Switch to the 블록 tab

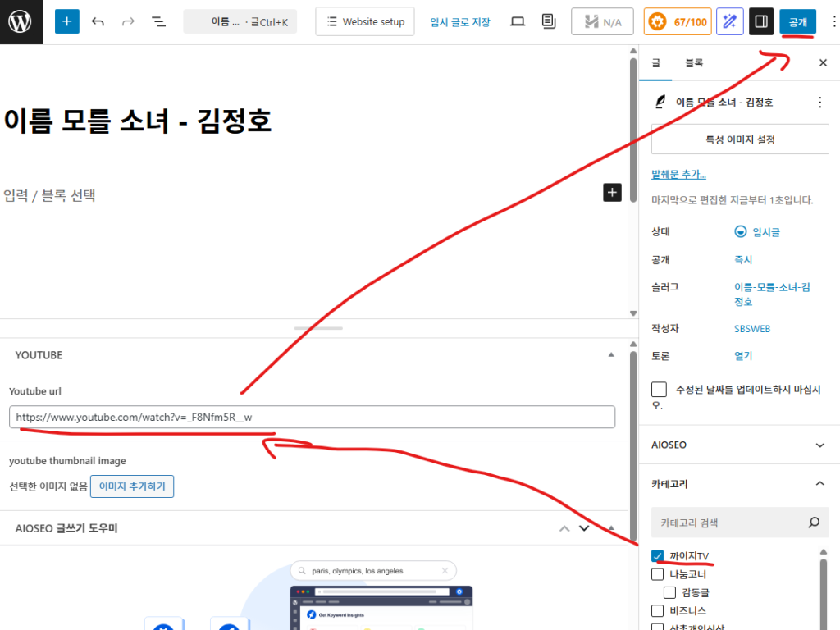click(694, 63)
